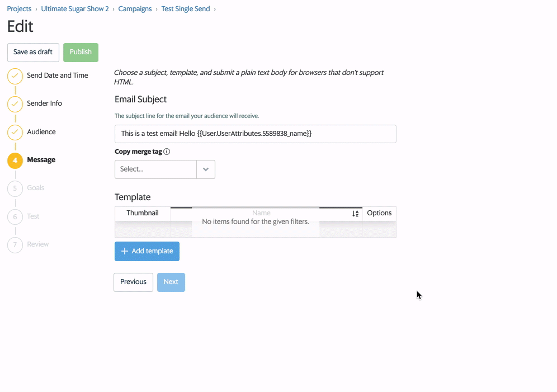Select the Sender Info completed step icon

[x=15, y=104]
